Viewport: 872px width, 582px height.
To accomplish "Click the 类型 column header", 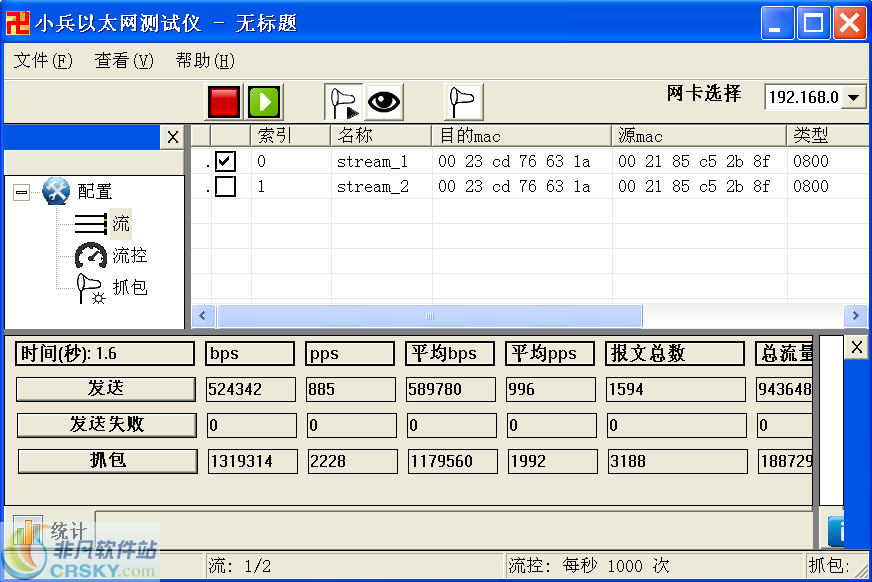I will (828, 135).
